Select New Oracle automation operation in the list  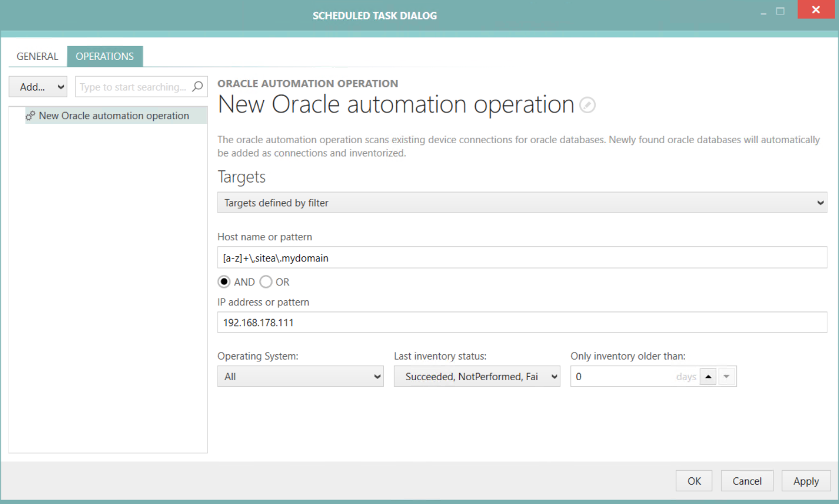point(111,115)
